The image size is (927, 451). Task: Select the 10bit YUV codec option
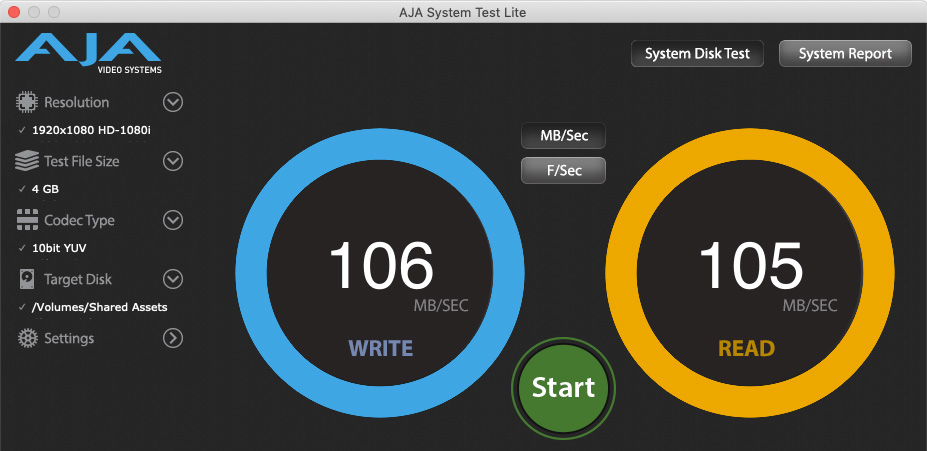click(x=59, y=248)
